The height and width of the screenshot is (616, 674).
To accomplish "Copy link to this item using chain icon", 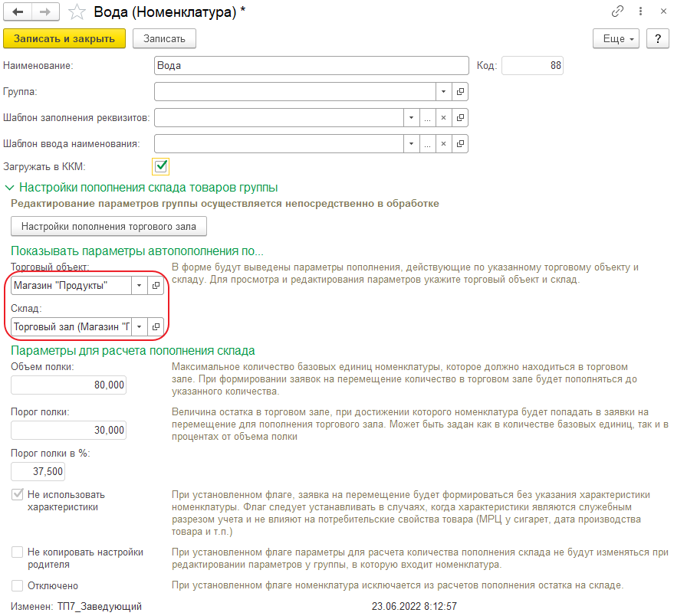I will click(616, 12).
